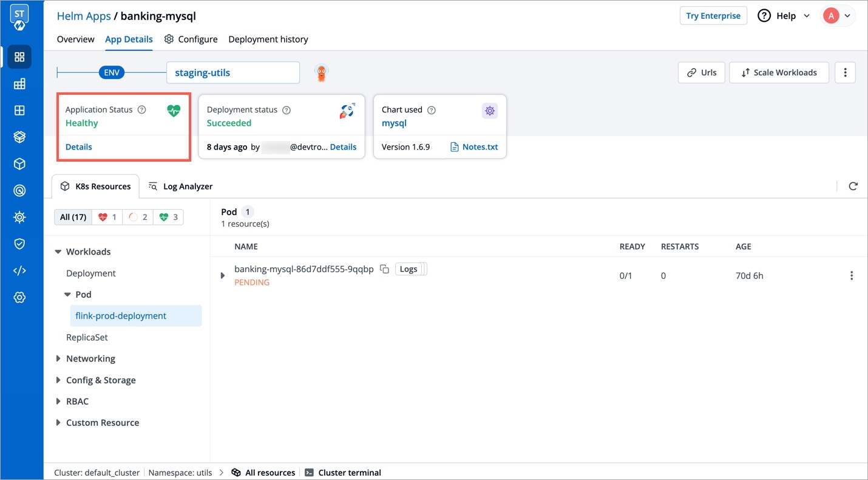Click the Chart used help icon
Viewport: 868px width, 480px height.
point(432,110)
